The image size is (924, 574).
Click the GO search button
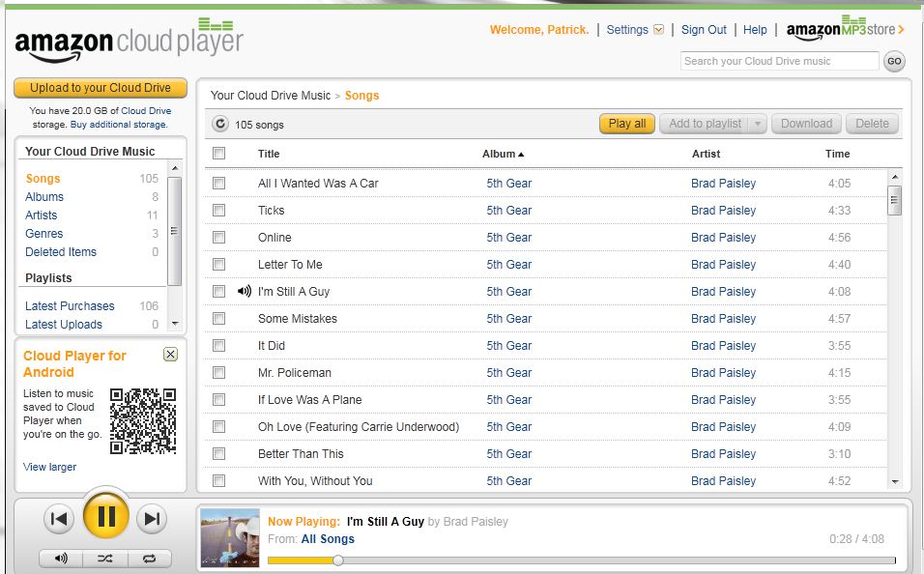click(894, 61)
